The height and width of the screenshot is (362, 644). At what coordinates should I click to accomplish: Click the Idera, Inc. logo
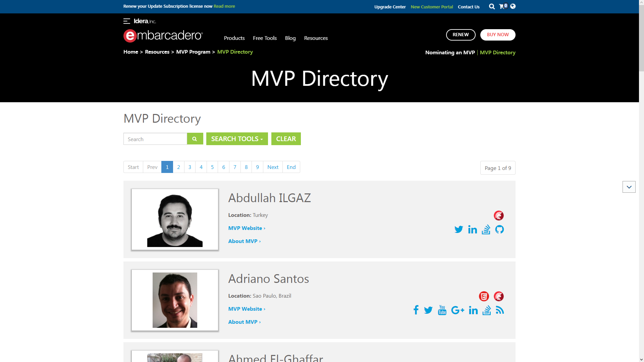click(145, 21)
